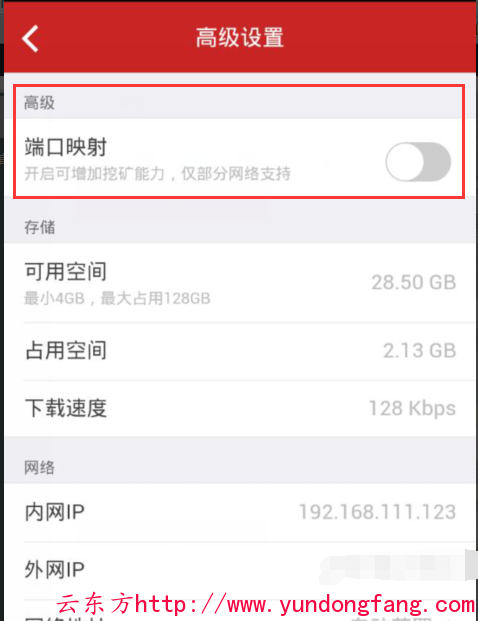Open the 可用空间 available space setting
The width and height of the screenshot is (478, 621).
pyautogui.click(x=240, y=283)
